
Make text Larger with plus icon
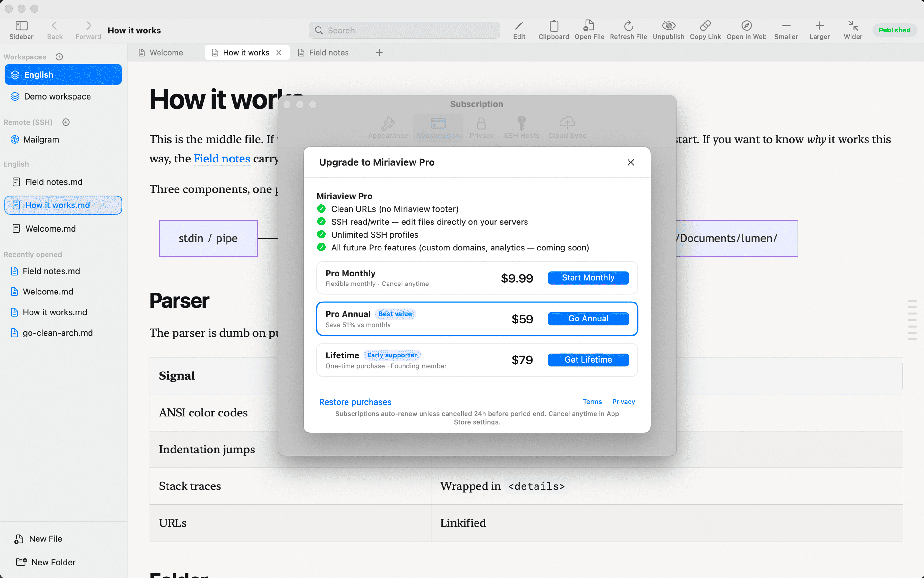click(819, 26)
